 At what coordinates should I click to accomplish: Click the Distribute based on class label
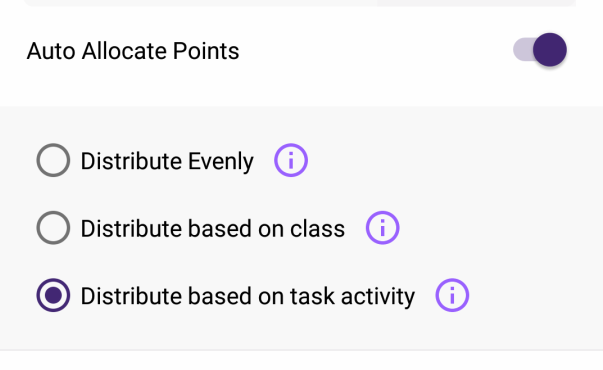213,228
